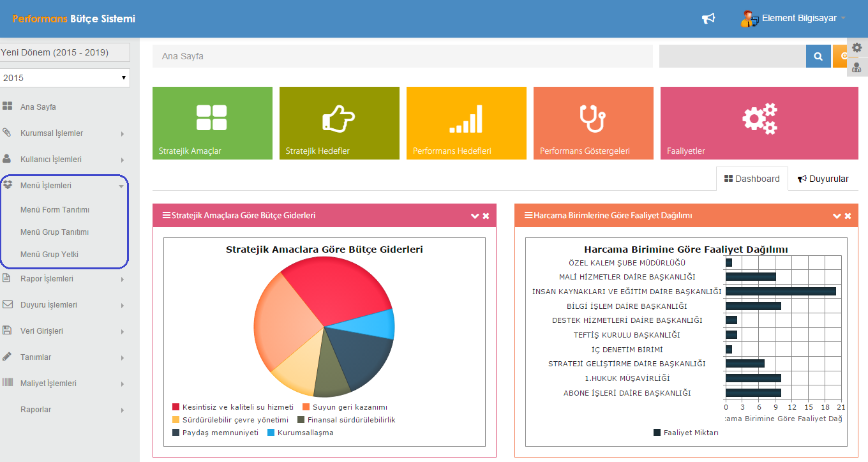Toggle Finansal sürdürülebilirlik legend swatch
The height and width of the screenshot is (462, 868).
[x=301, y=420]
